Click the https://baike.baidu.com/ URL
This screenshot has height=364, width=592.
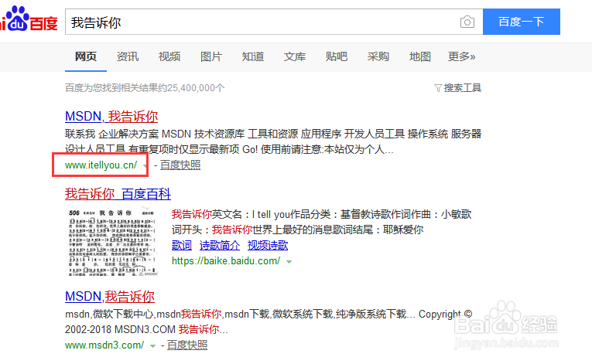click(x=226, y=261)
